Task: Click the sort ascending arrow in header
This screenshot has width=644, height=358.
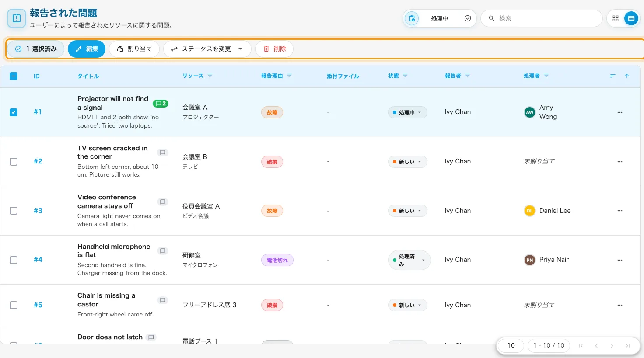Action: pos(627,76)
